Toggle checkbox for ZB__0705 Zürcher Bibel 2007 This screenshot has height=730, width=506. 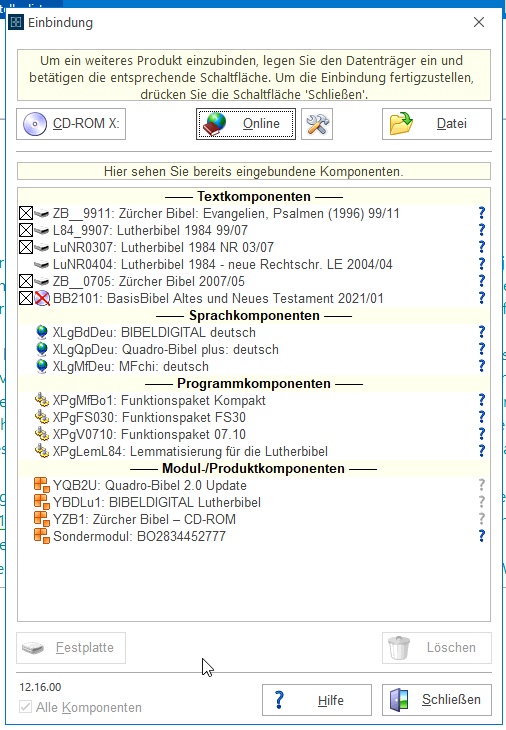click(26, 281)
